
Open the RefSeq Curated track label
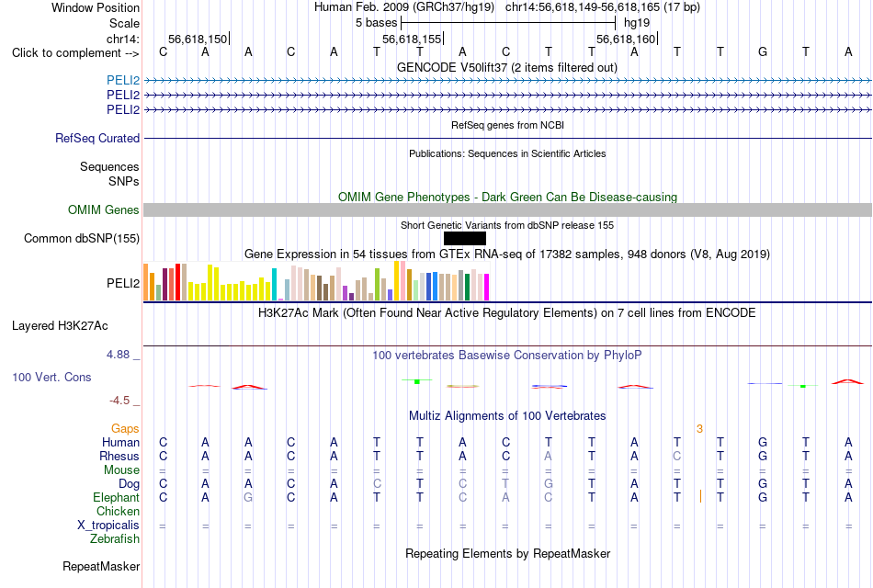pyautogui.click(x=97, y=138)
